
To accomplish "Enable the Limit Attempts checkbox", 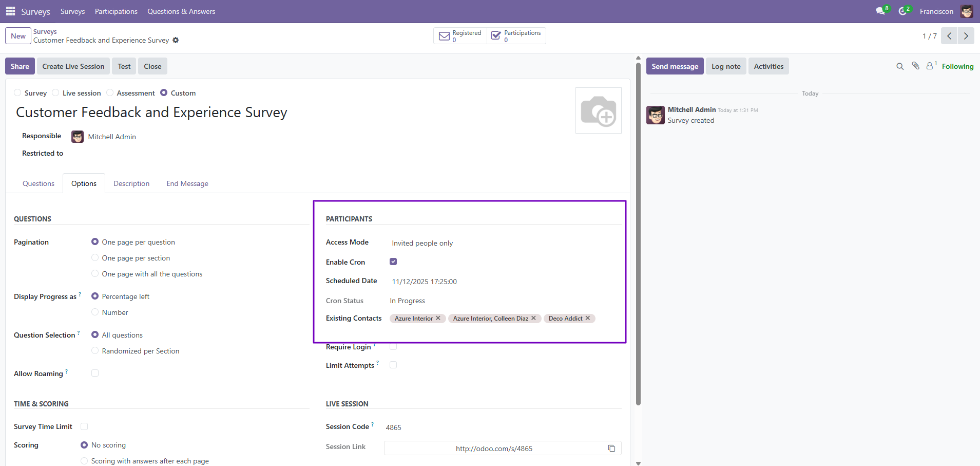I will pyautogui.click(x=393, y=365).
